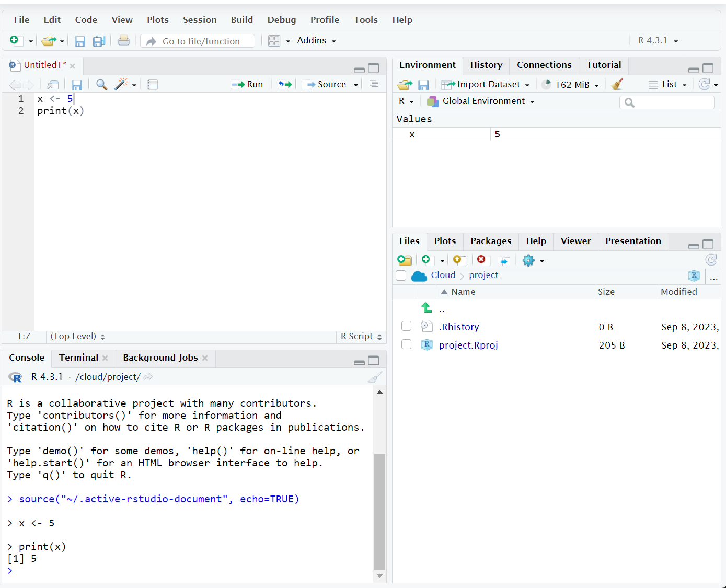Screen dimensions: 726x588
Task: Tick the project.Rproj file checkbox
Action: click(406, 344)
